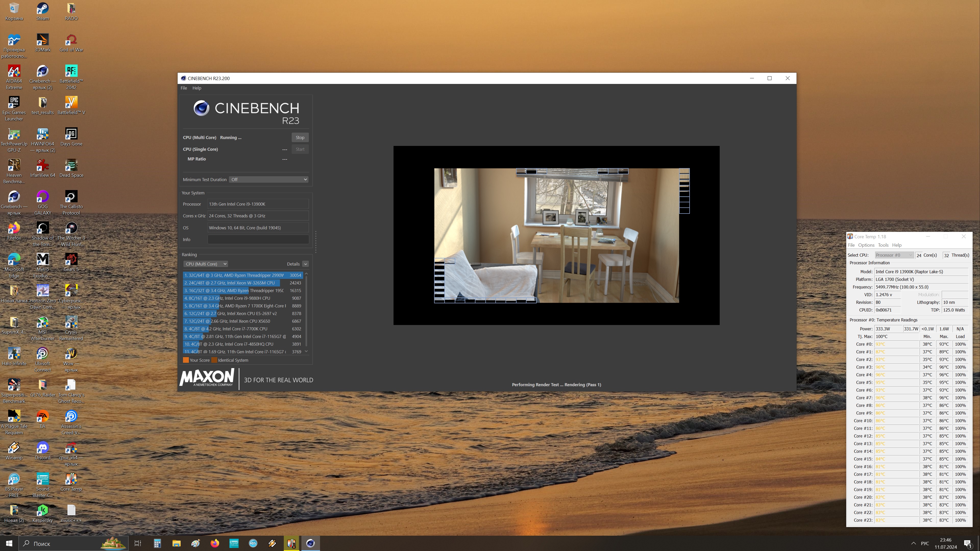
Task: Open the Minimum Test Duration dropdown
Action: [268, 180]
